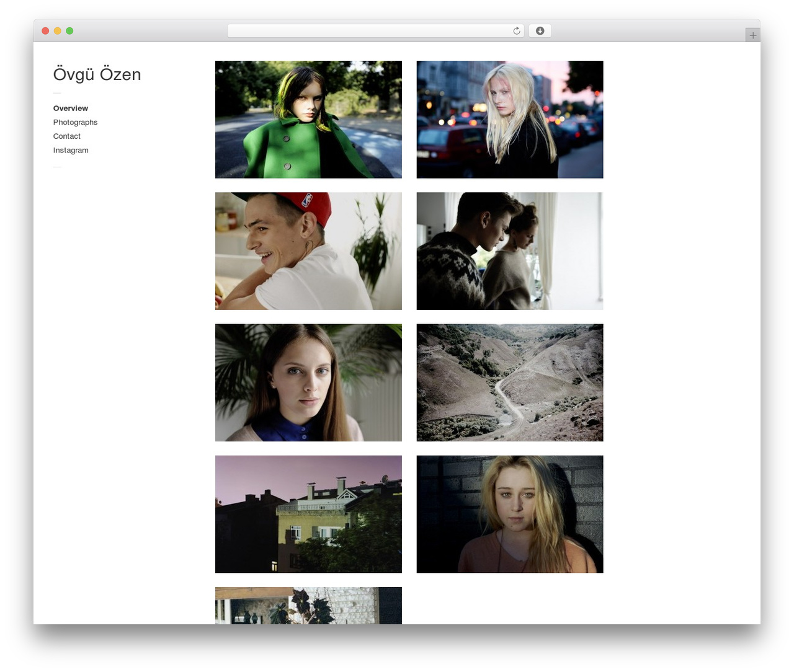Screen dimensions: 794x672
Task: View the yellow building at dusk photo
Action: [308, 515]
